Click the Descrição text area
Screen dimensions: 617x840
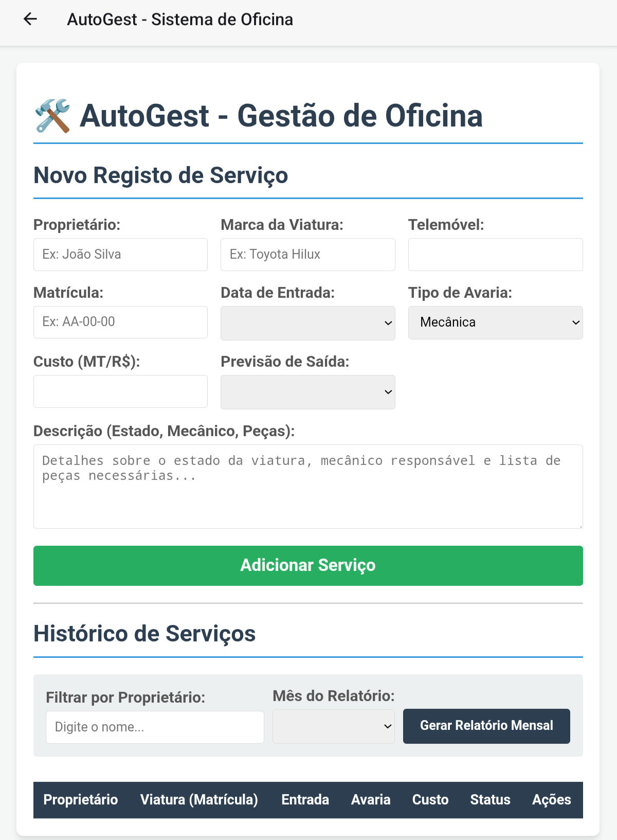[x=307, y=486]
